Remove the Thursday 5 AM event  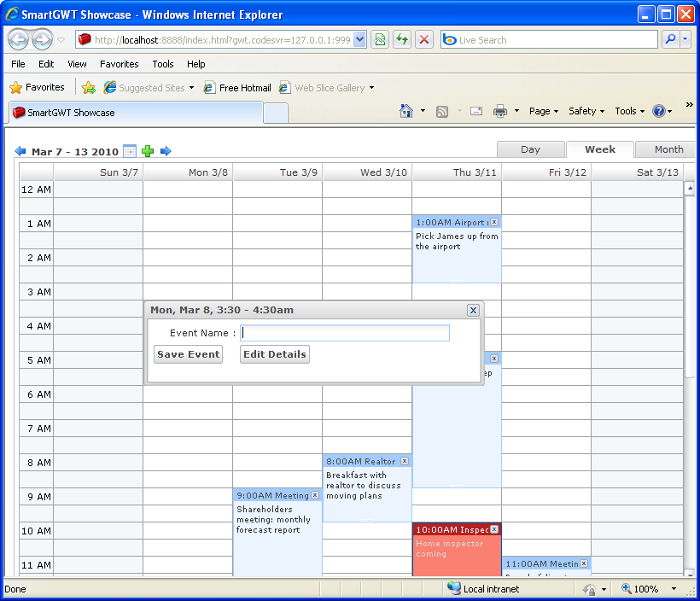click(x=494, y=359)
